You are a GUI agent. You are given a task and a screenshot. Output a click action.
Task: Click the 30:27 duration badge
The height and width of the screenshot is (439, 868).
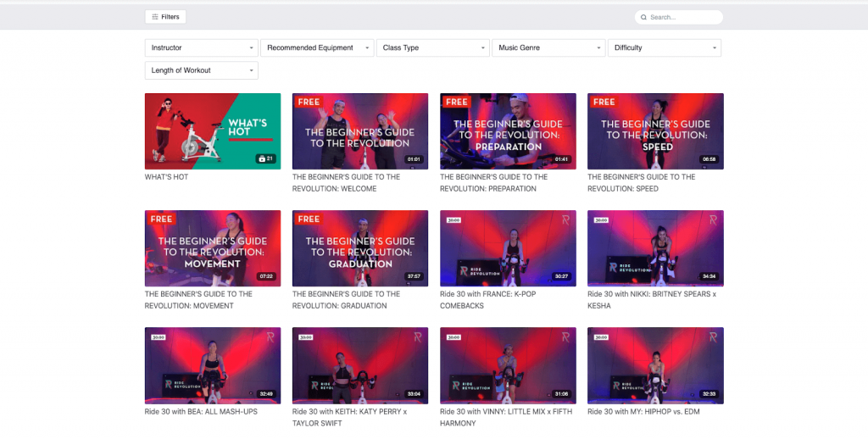(x=561, y=276)
